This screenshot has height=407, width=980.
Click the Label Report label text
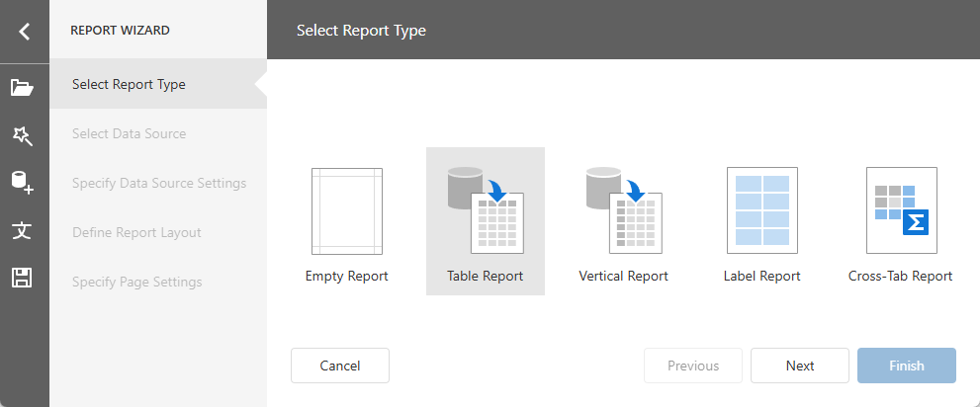click(x=761, y=276)
